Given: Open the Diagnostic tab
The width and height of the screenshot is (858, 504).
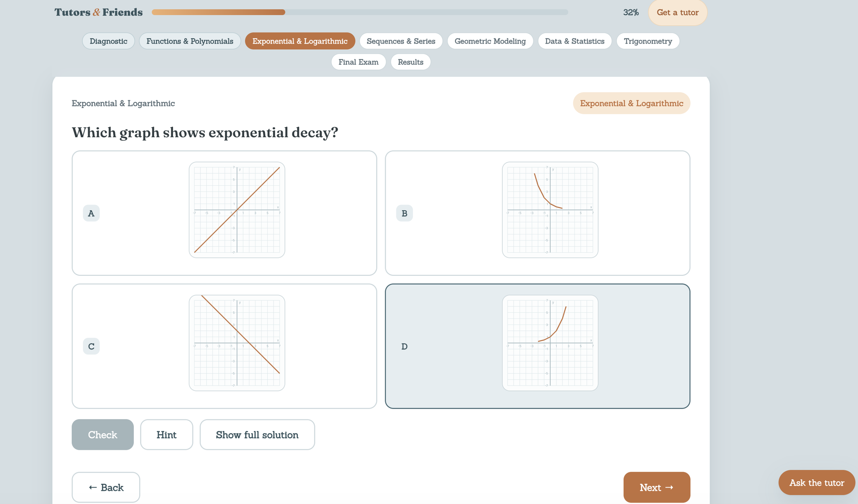Looking at the screenshot, I should coord(108,41).
